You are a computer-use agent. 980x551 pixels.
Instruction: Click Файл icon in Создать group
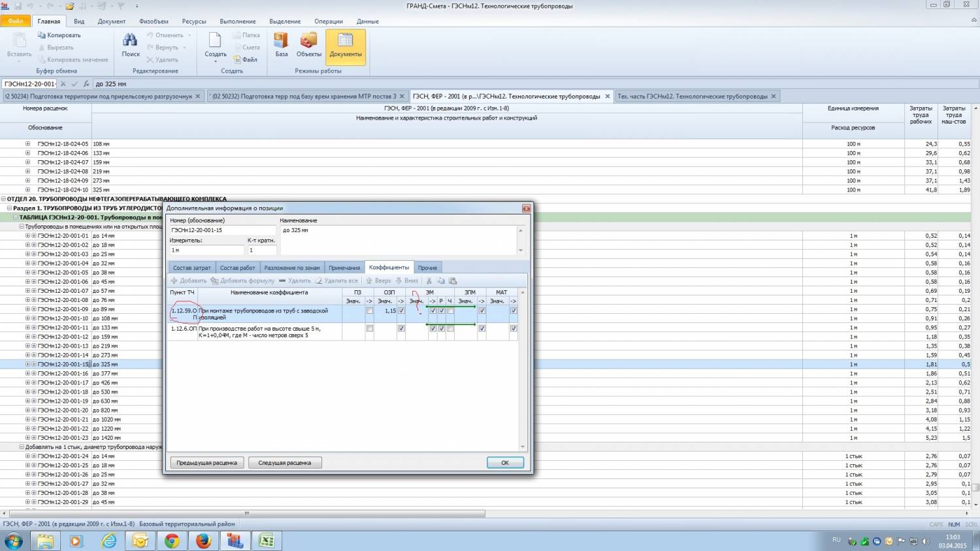click(x=238, y=59)
